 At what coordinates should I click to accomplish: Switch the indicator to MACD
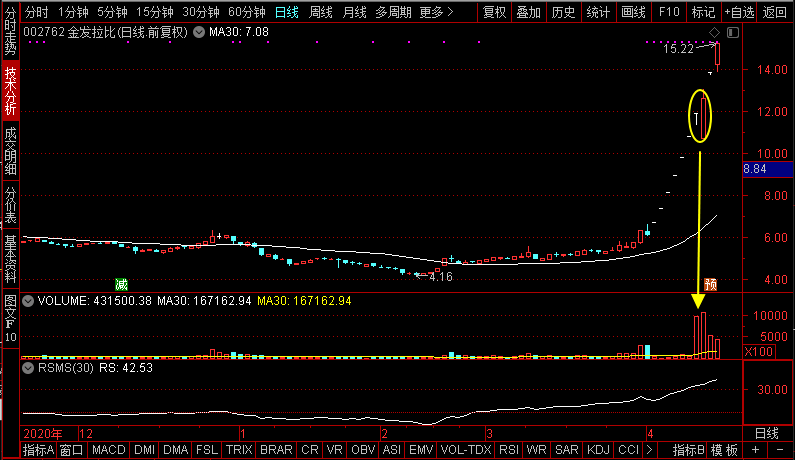(x=108, y=450)
